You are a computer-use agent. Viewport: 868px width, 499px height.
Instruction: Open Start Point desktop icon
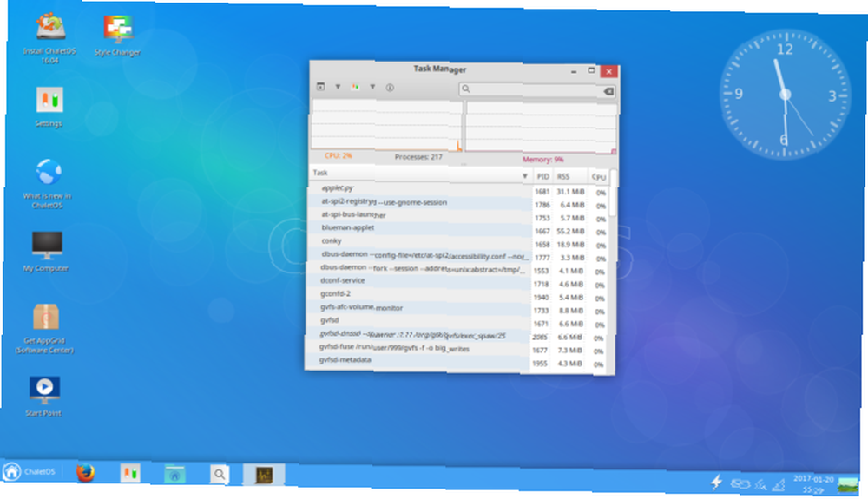coord(43,396)
